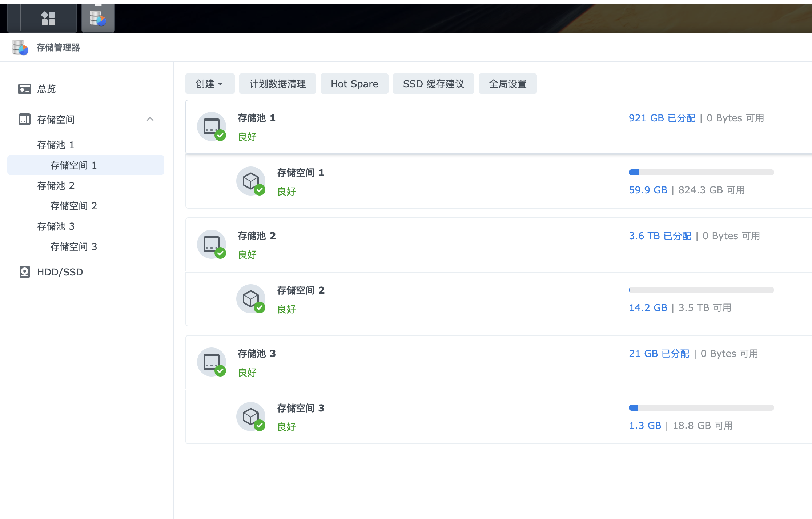Click the 存储空间 3 volume cube icon
The image size is (812, 519).
(x=251, y=417)
